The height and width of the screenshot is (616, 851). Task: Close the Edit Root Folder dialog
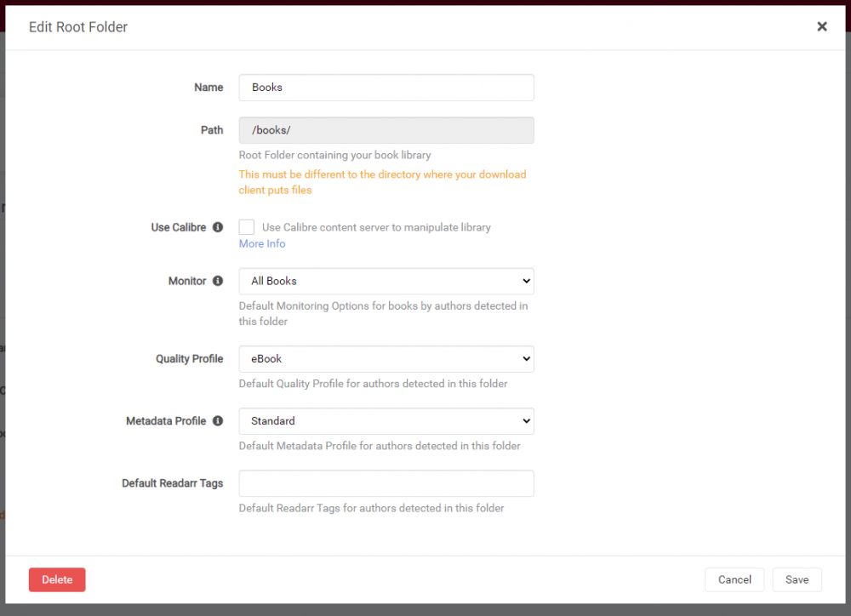point(822,26)
